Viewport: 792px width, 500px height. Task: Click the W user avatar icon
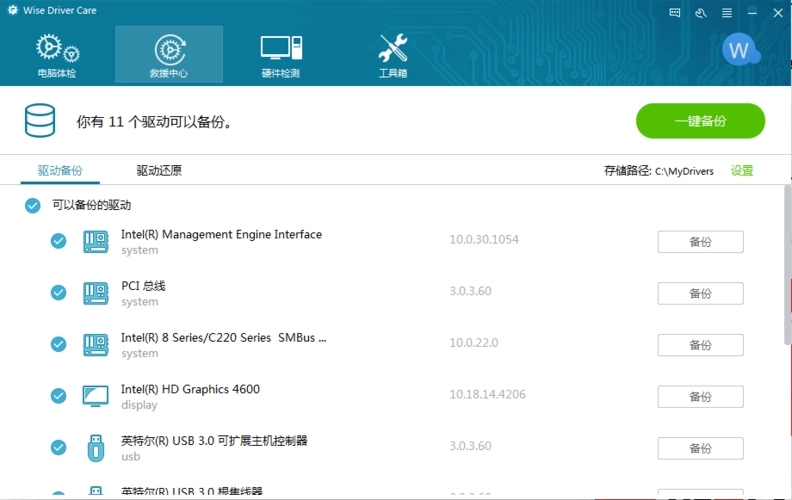click(x=740, y=50)
